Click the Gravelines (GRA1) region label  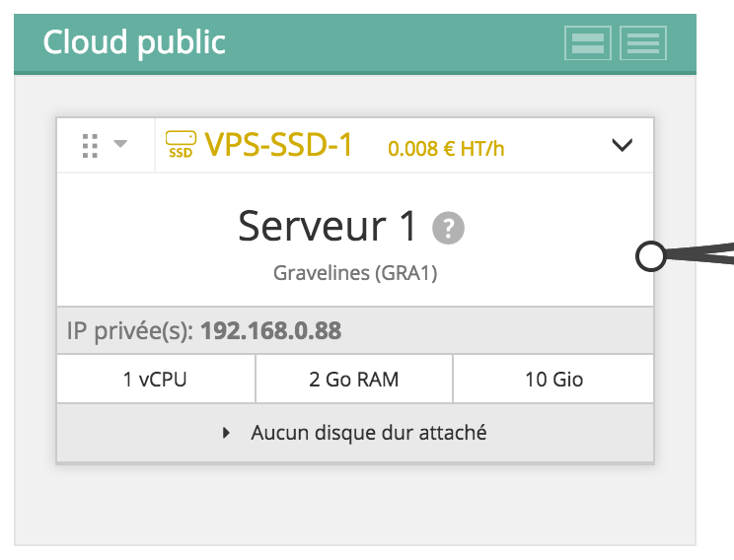[354, 273]
